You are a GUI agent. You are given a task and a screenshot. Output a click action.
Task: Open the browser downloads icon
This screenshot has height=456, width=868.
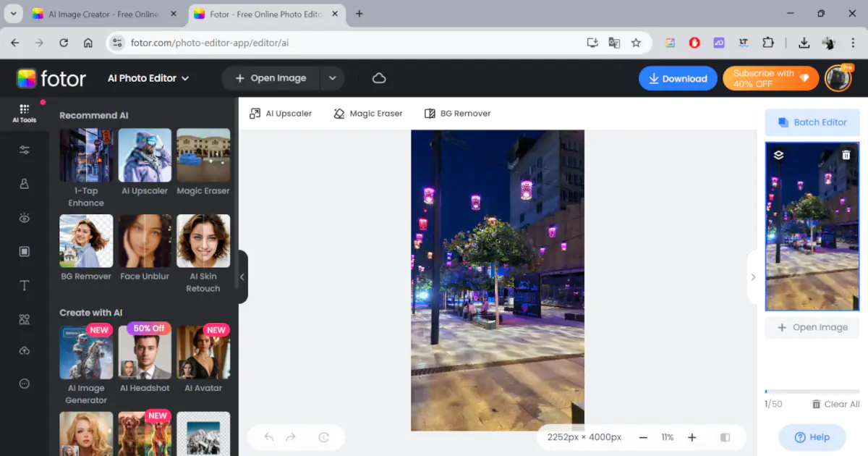tap(804, 43)
